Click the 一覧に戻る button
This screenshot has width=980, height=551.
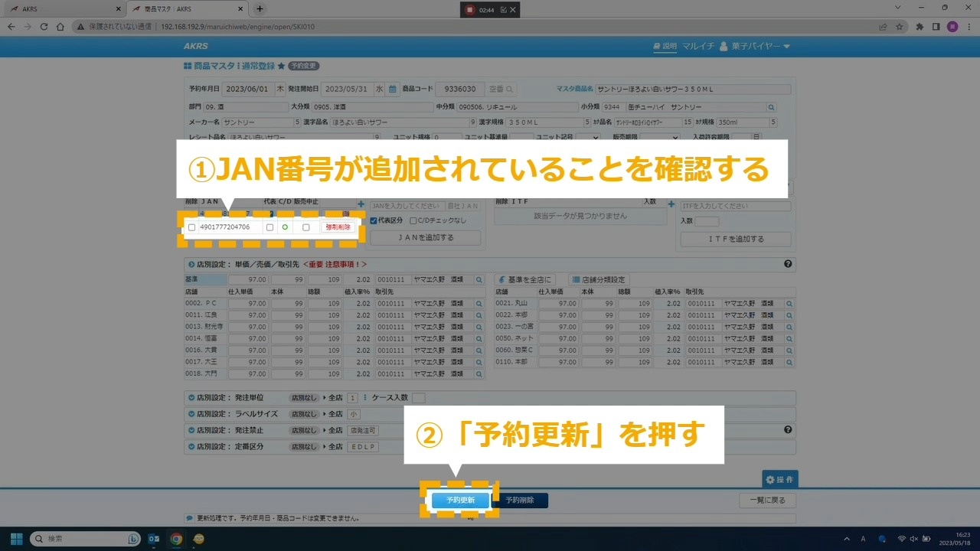767,500
